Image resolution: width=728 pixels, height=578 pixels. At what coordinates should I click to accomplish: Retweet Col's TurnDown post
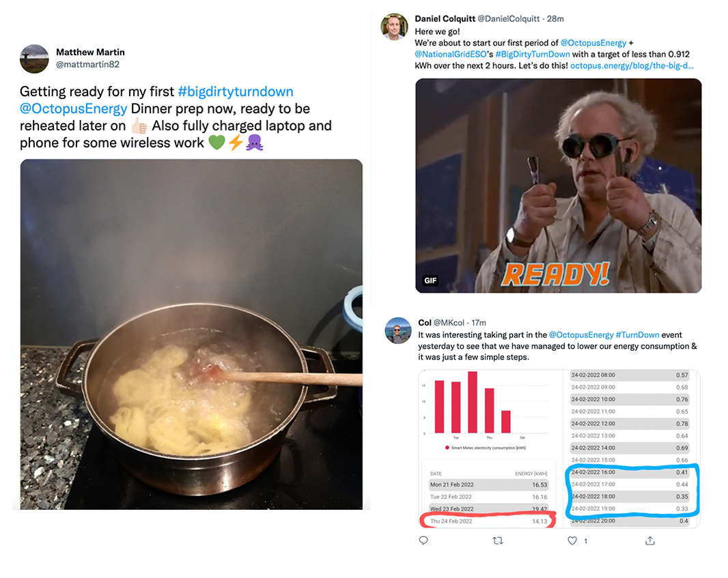point(498,540)
